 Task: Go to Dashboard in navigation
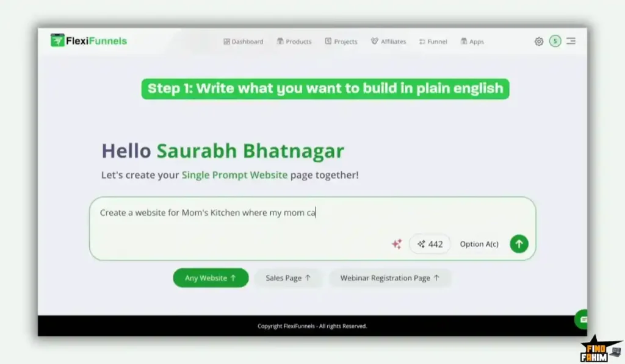[243, 41]
